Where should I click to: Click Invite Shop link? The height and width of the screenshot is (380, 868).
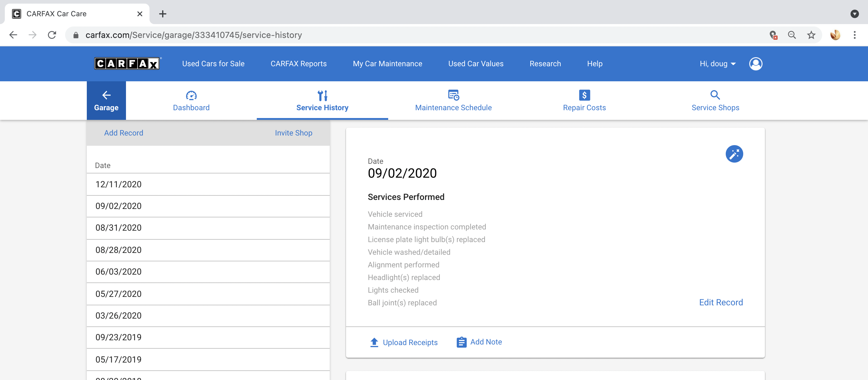[294, 133]
